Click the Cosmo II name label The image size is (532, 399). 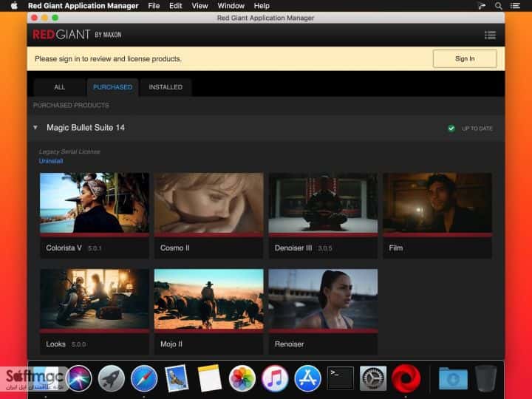tap(174, 248)
